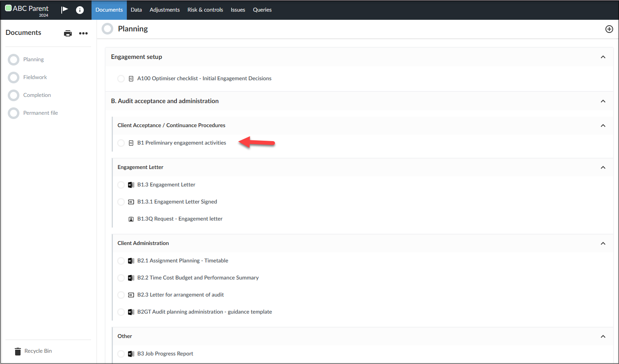Click the green ABC Parent status icon

8,8
